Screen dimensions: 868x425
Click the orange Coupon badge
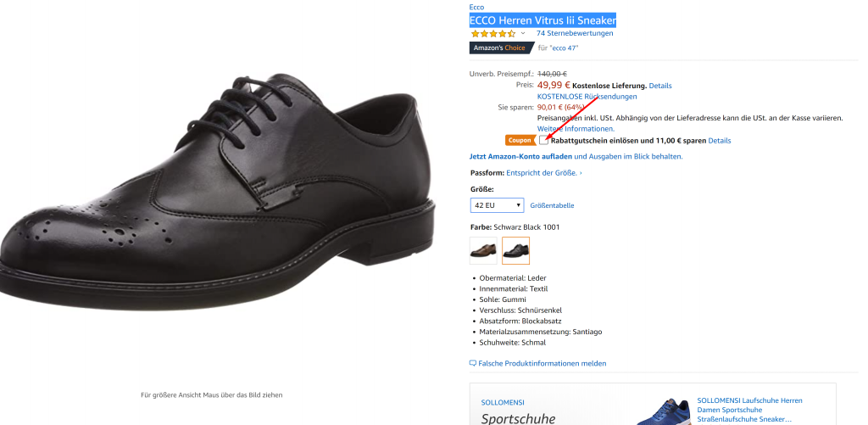520,140
